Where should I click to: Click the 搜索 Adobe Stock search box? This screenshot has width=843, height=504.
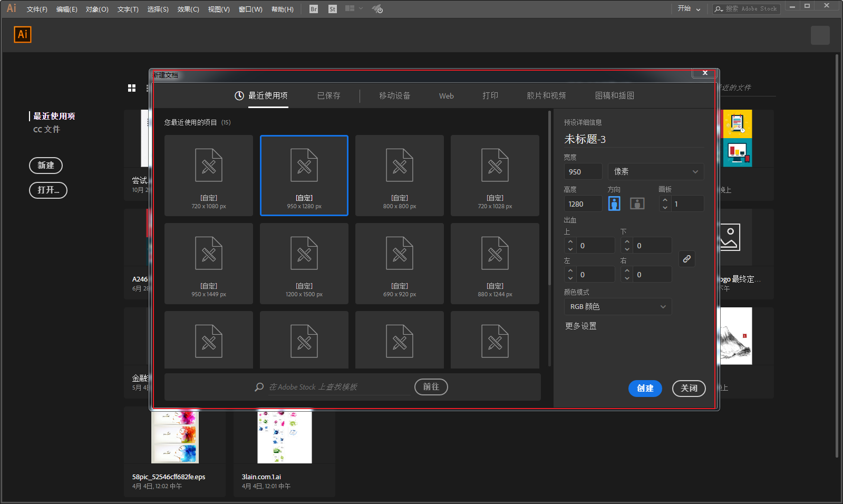pos(747,9)
